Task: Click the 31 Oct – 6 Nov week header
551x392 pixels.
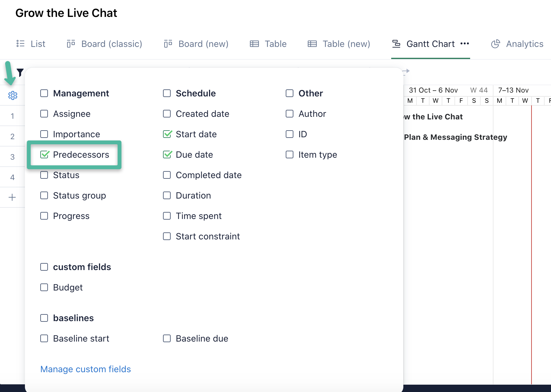Action: pyautogui.click(x=433, y=90)
